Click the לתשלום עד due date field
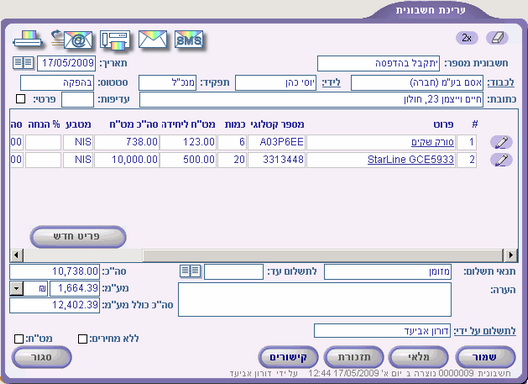 tap(234, 272)
